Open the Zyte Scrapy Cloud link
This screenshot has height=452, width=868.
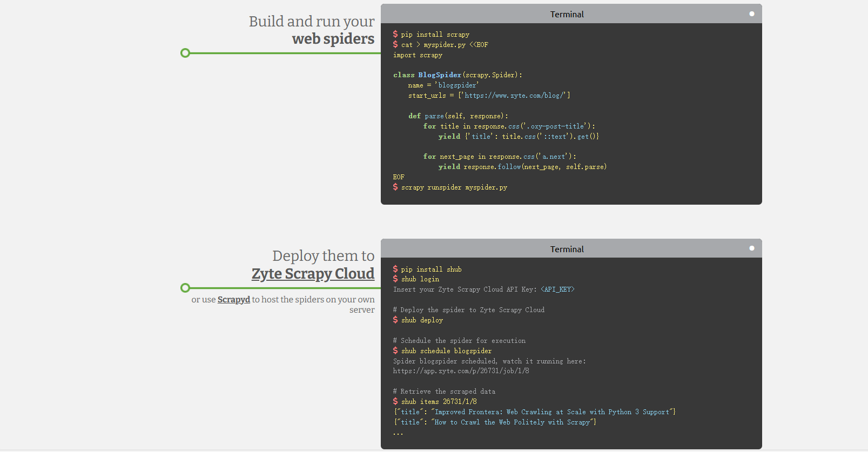[x=313, y=274]
